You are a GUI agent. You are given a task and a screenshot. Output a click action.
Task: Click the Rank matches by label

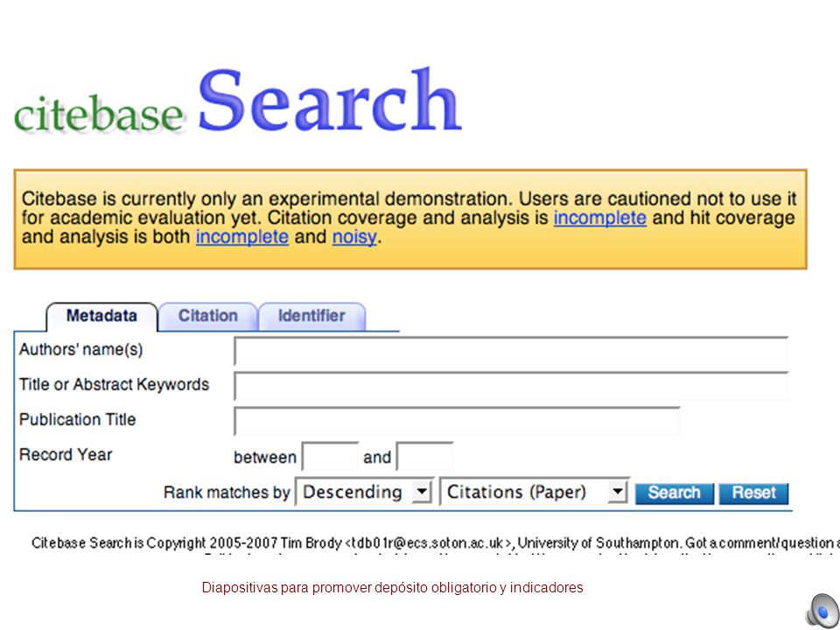point(227,493)
